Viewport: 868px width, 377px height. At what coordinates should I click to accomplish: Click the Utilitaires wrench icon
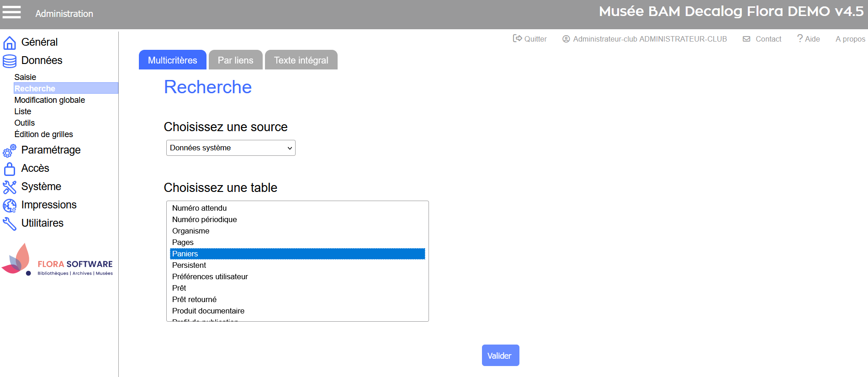coord(10,223)
